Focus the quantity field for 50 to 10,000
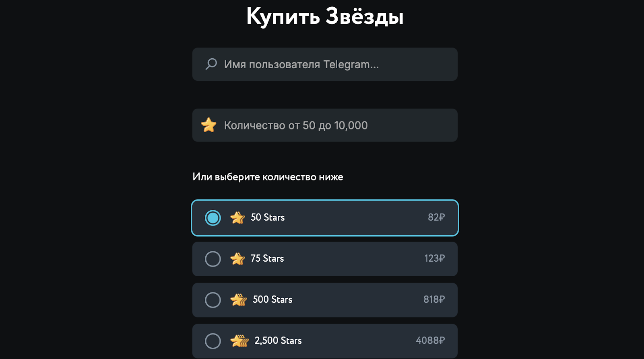This screenshot has width=644, height=359. click(x=330, y=125)
